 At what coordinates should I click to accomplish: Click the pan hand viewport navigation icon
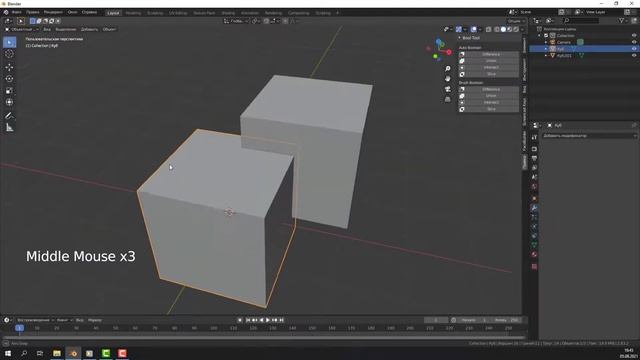click(x=448, y=79)
